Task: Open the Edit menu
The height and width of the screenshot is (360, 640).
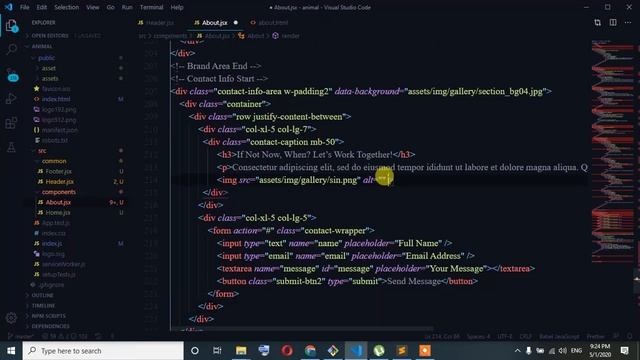Action: click(x=42, y=7)
